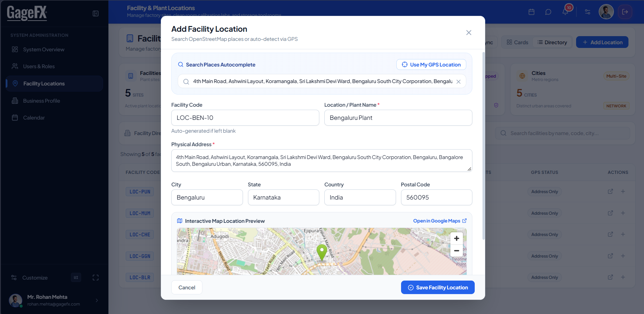644x314 pixels.
Task: Open Customize settings in sidebar
Action: click(x=29, y=278)
